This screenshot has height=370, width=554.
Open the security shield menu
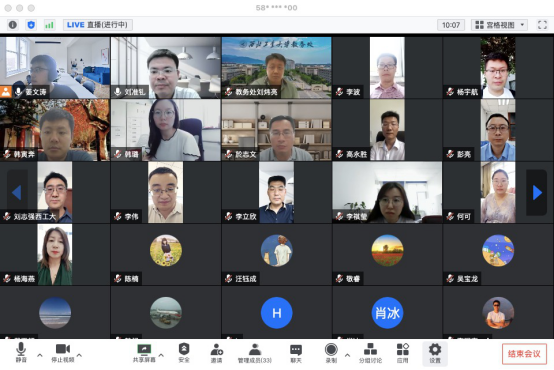pos(184,353)
